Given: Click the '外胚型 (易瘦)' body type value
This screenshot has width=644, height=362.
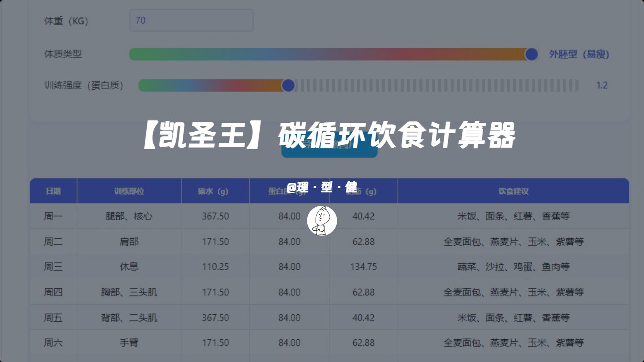Looking at the screenshot, I should point(579,54).
